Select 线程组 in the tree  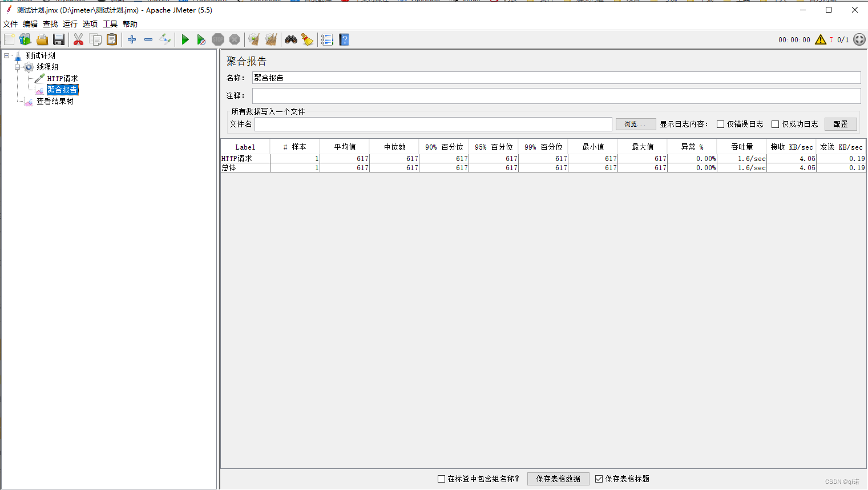tap(47, 67)
